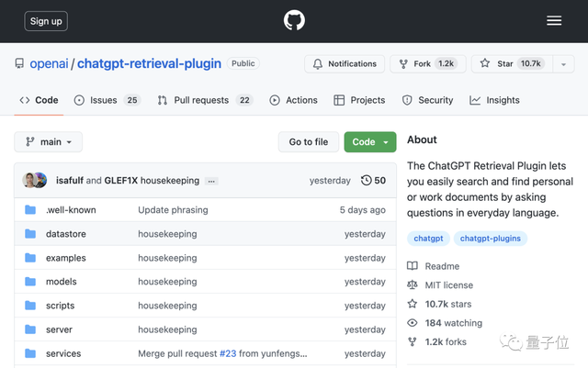Expand the main branch dropdown
The image size is (588, 368).
(x=49, y=142)
